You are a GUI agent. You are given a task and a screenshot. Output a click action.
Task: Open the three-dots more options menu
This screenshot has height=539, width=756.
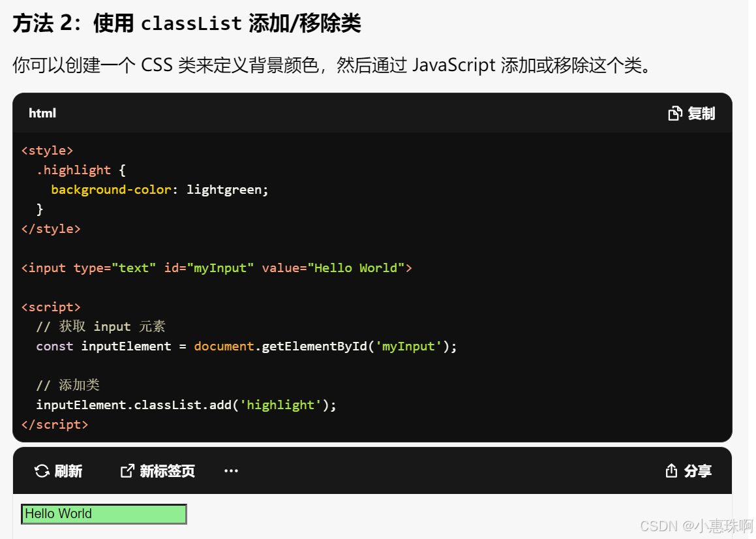tap(231, 471)
